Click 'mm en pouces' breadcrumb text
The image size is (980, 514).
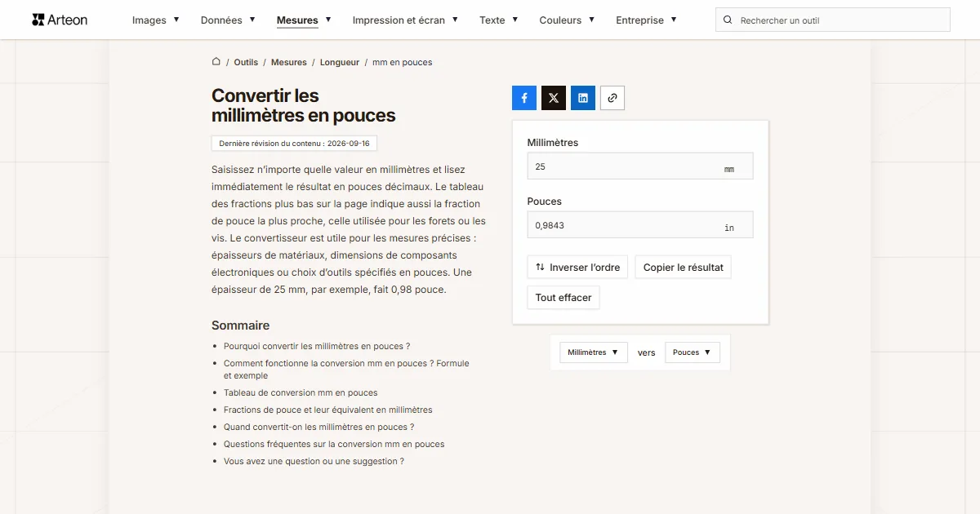pos(403,62)
